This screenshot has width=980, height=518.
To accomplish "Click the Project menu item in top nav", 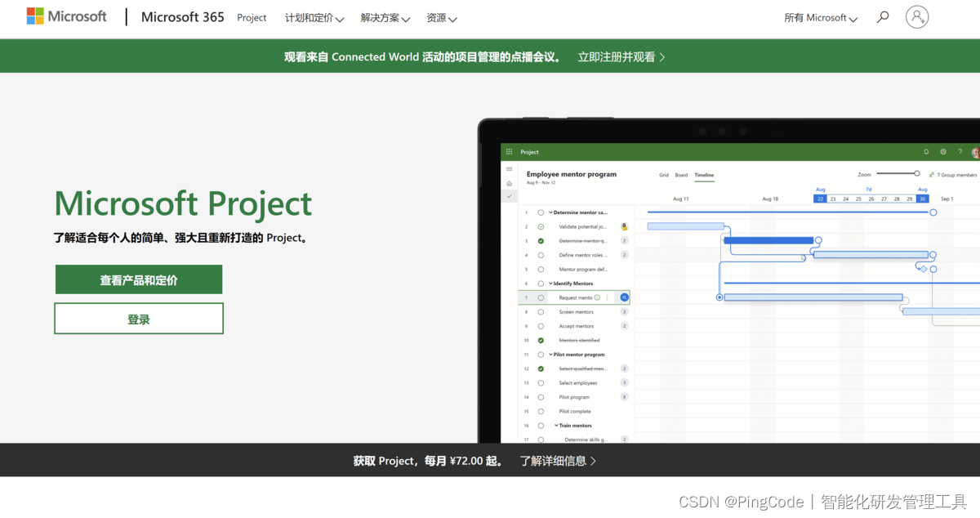I will [252, 17].
